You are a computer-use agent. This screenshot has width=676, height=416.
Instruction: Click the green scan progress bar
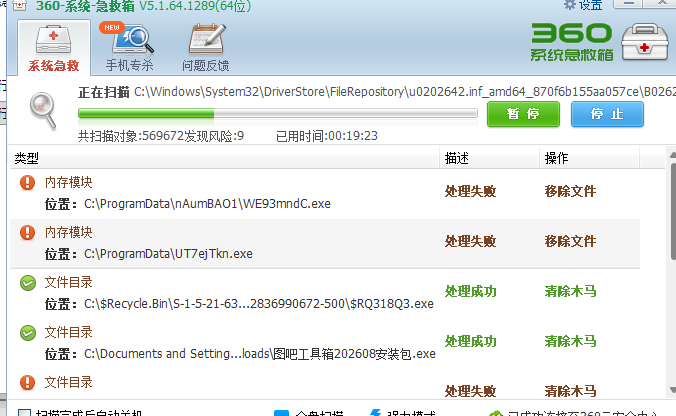278,113
